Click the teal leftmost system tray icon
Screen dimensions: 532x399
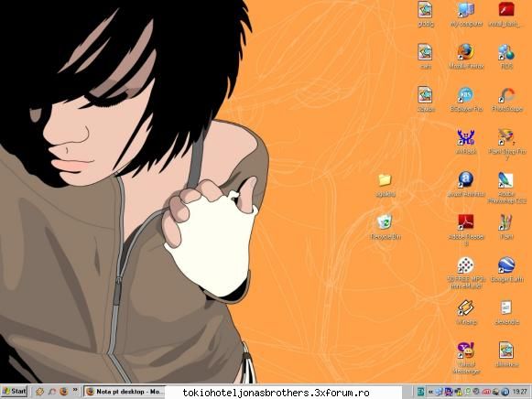pyautogui.click(x=420, y=392)
